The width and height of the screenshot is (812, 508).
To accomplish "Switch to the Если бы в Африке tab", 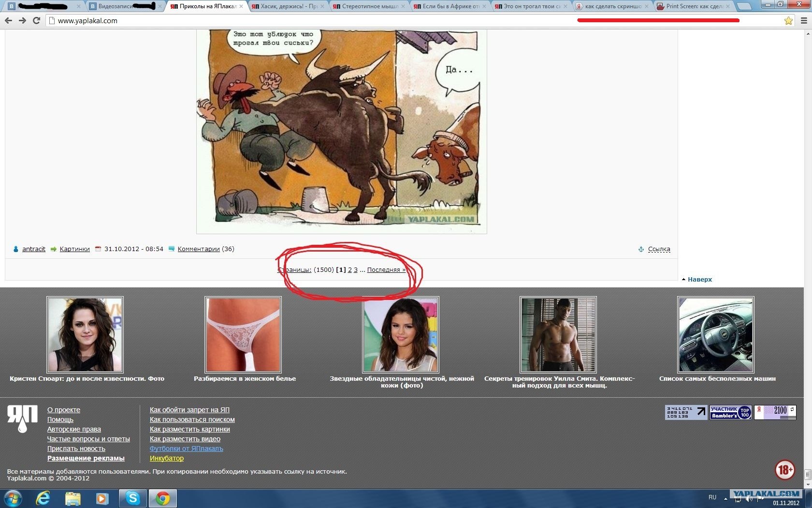I will 449,6.
